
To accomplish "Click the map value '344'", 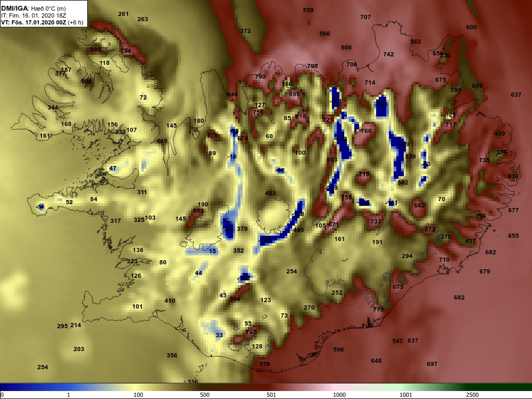I will pyautogui.click(x=53, y=107).
